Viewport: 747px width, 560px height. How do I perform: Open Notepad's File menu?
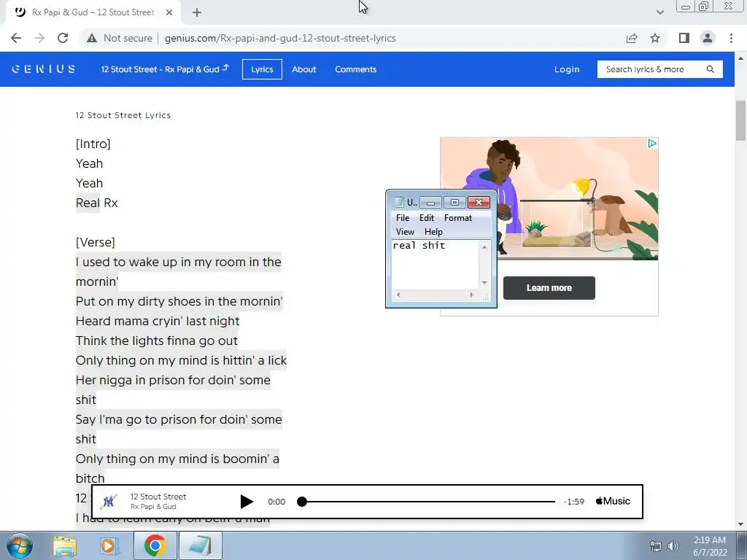[x=403, y=217]
